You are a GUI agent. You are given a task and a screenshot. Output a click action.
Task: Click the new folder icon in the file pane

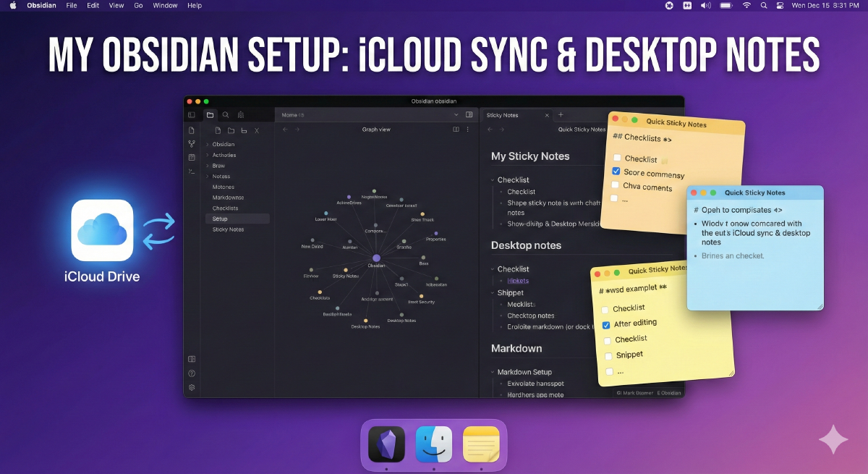[230, 130]
